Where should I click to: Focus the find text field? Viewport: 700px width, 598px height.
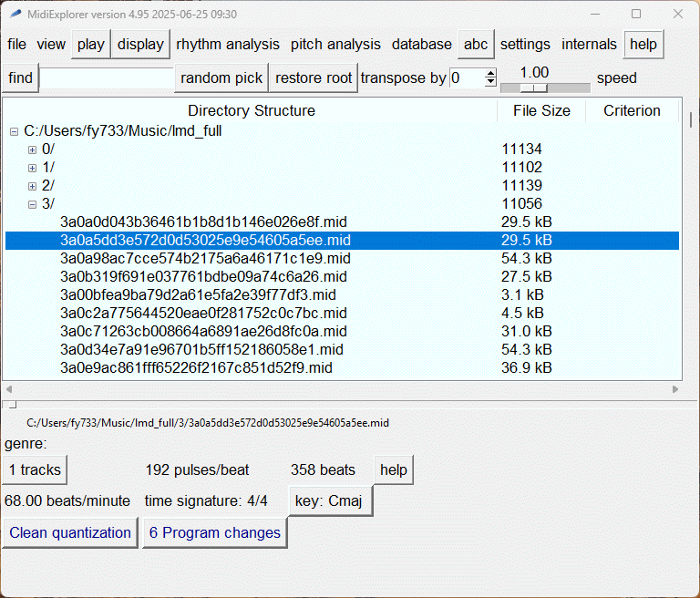pyautogui.click(x=107, y=78)
